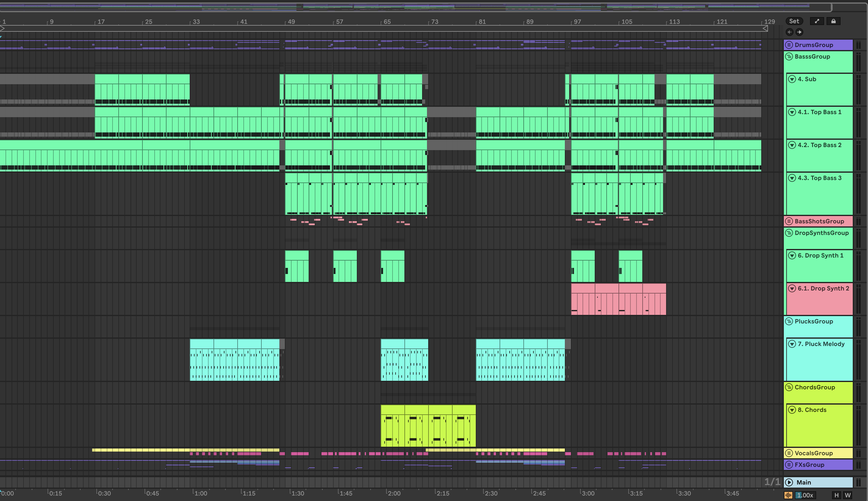Collapse the 4.2. Top Bass 2 arrow
The width and height of the screenshot is (868, 501).
(x=792, y=145)
